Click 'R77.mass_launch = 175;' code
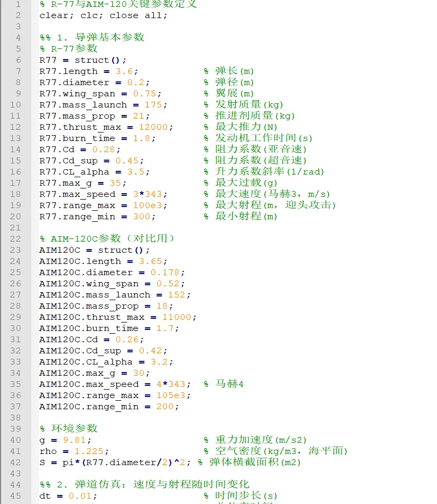437x504 pixels. coord(103,105)
